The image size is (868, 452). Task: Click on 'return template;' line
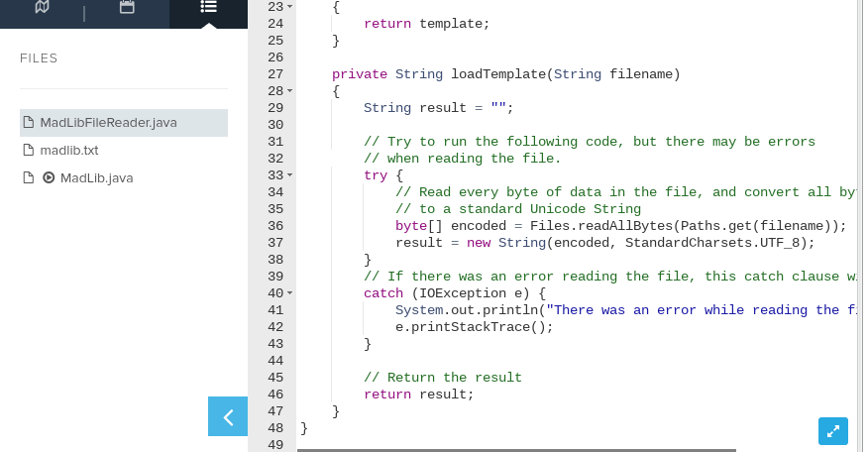(426, 24)
